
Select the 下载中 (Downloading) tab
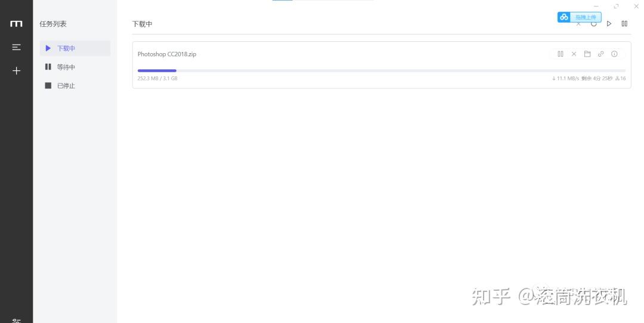pyautogui.click(x=75, y=48)
